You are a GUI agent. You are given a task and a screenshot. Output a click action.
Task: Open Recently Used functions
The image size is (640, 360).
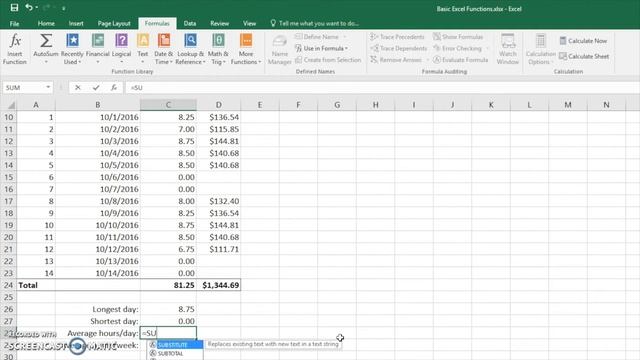coord(72,49)
